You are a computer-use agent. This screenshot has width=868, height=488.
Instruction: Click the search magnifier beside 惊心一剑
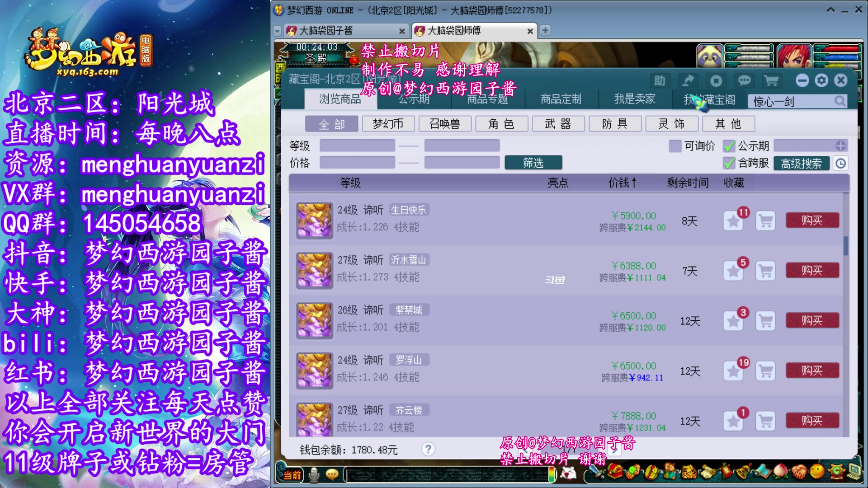(840, 101)
